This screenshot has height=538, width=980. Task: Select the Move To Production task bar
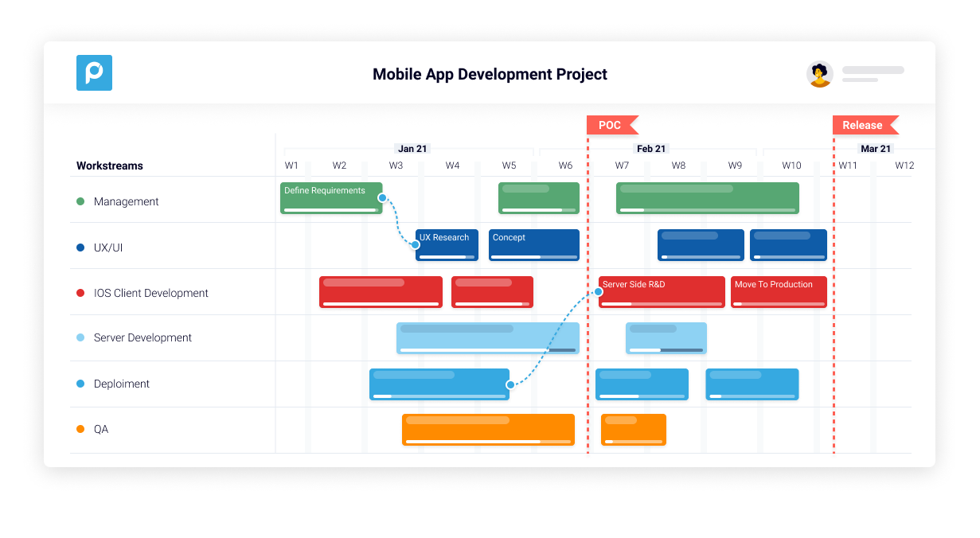tap(779, 292)
